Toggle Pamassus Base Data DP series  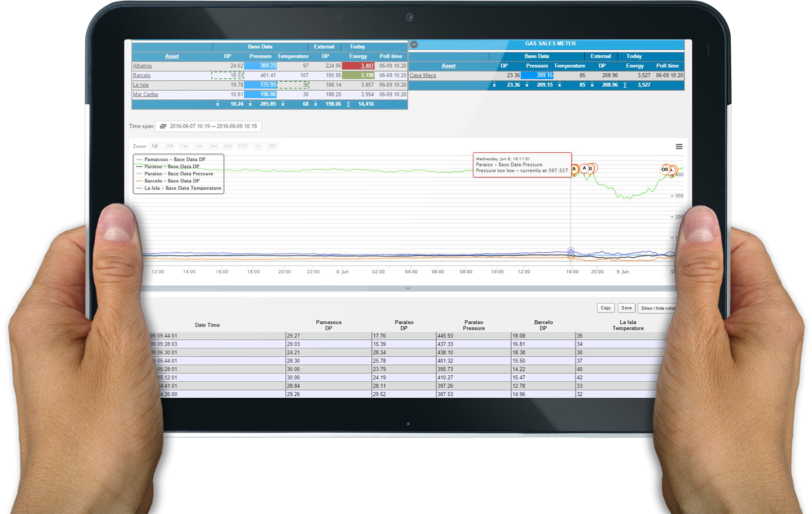click(x=174, y=160)
